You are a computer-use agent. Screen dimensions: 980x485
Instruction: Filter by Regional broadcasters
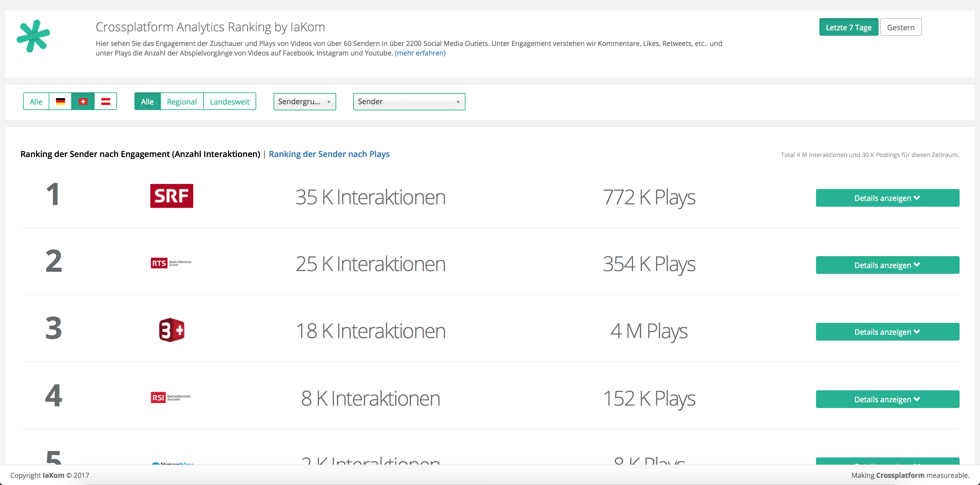click(182, 101)
